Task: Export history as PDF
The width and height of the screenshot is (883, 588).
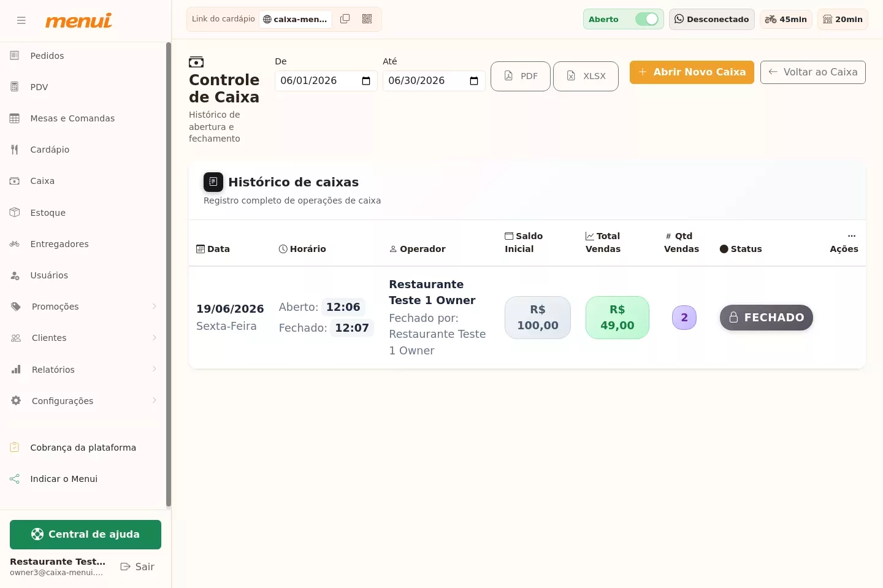Action: tap(521, 76)
